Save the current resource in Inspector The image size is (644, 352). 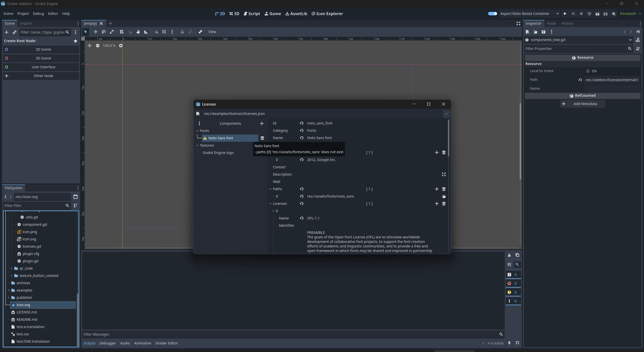coord(544,32)
